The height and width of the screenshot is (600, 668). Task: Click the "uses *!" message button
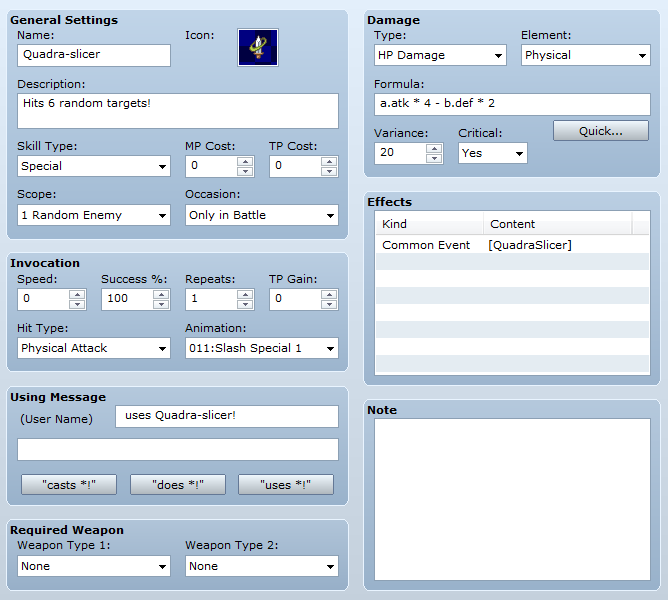285,485
